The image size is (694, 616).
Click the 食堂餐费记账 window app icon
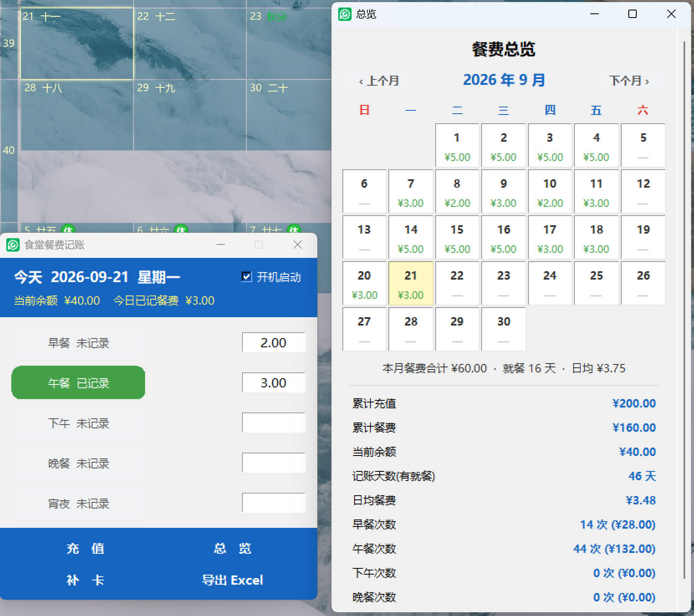[x=13, y=245]
